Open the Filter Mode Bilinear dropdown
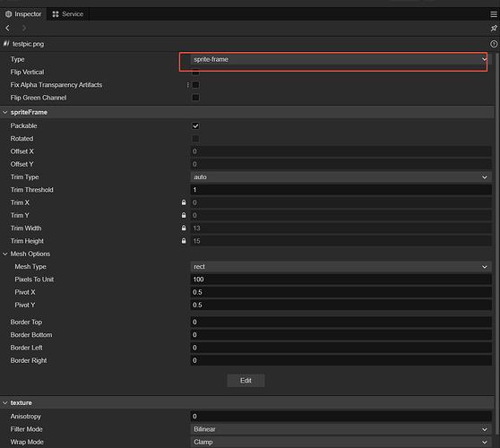This screenshot has height=448, width=500. 341,429
